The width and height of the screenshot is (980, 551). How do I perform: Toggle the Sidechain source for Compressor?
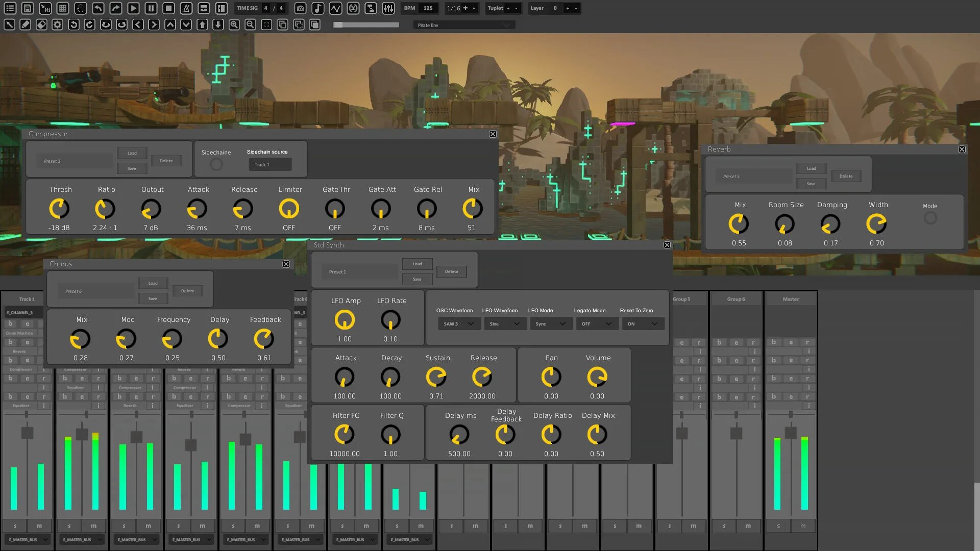click(x=216, y=164)
